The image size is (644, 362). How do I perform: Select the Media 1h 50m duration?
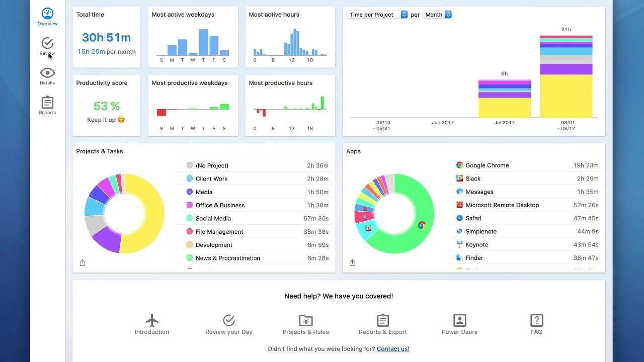pos(318,192)
